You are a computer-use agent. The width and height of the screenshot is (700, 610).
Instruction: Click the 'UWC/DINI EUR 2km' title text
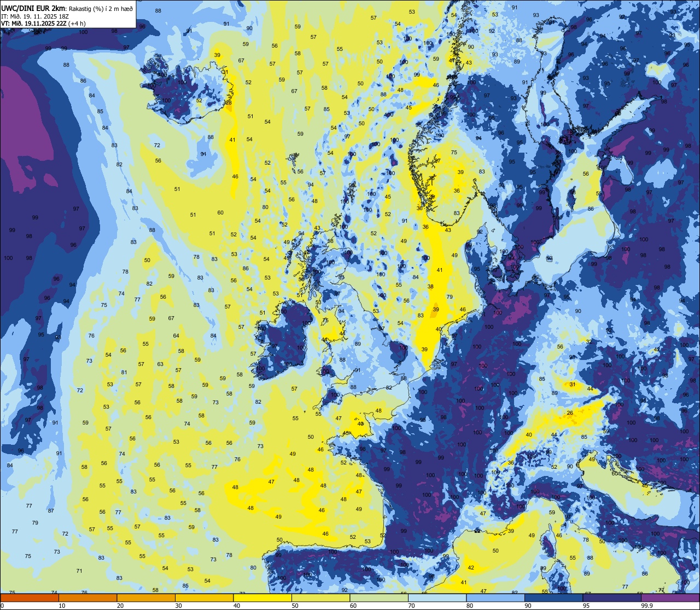(x=33, y=7)
